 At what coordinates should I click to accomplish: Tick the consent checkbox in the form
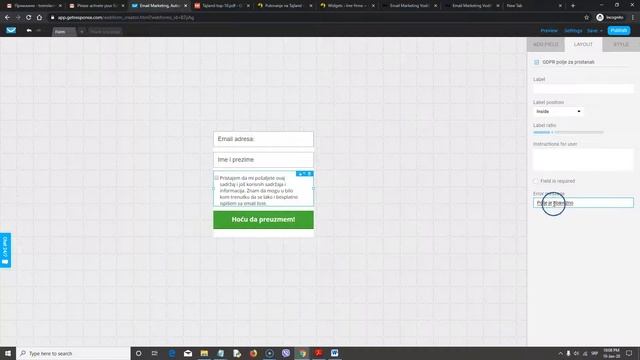(217, 178)
